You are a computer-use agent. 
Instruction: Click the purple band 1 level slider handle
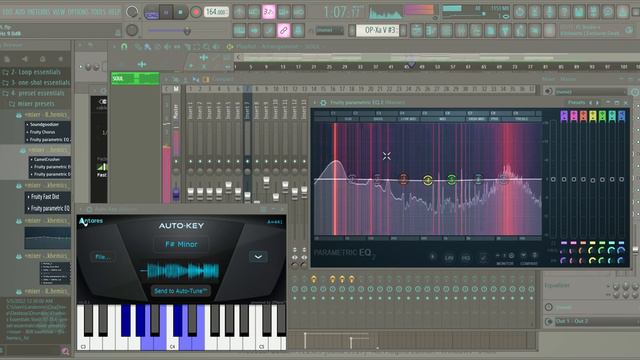coord(564,179)
